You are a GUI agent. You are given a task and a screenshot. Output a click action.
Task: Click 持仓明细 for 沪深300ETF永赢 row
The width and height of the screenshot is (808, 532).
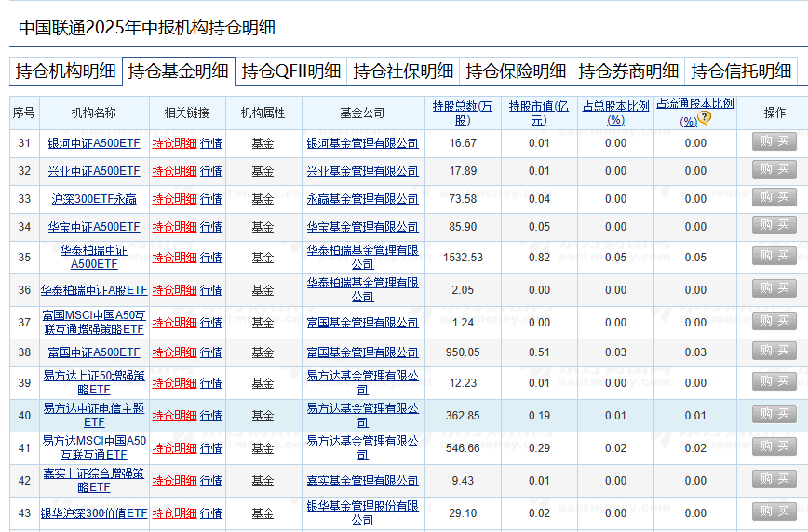(x=174, y=199)
